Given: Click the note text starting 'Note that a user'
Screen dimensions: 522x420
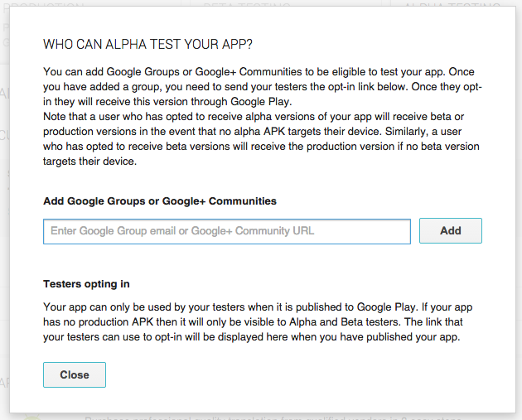Looking at the screenshot, I should (x=261, y=139).
